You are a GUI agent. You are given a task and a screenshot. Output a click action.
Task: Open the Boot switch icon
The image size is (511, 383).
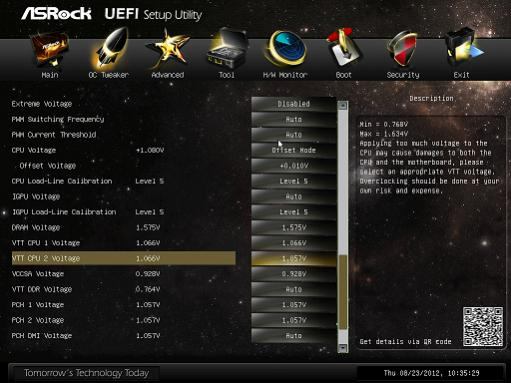click(344, 48)
